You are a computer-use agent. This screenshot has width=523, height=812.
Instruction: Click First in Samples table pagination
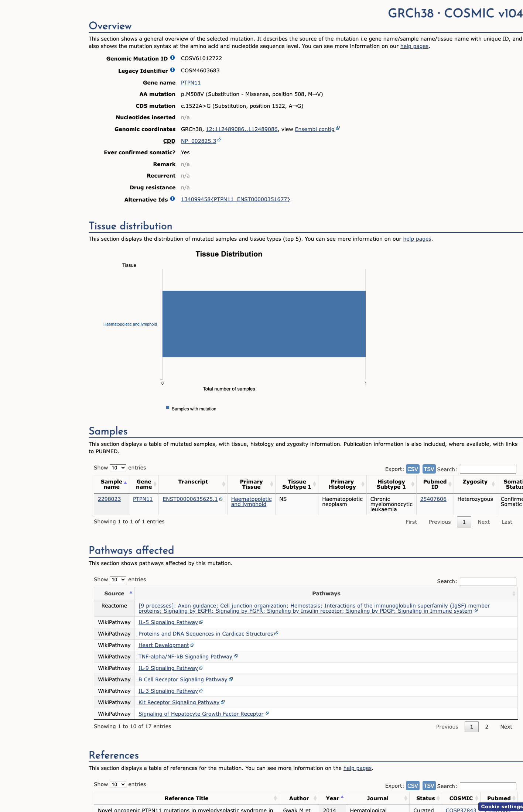[411, 522]
